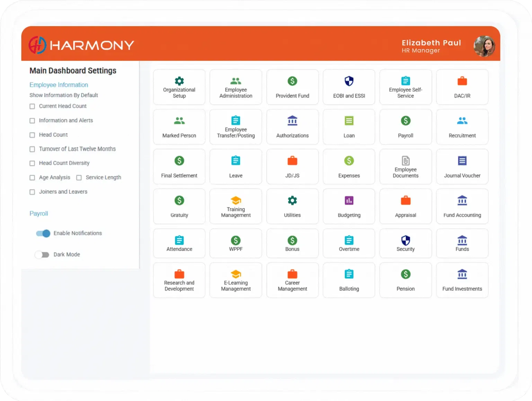The width and height of the screenshot is (532, 401).
Task: Open the Provident Fund module
Action: tap(292, 87)
